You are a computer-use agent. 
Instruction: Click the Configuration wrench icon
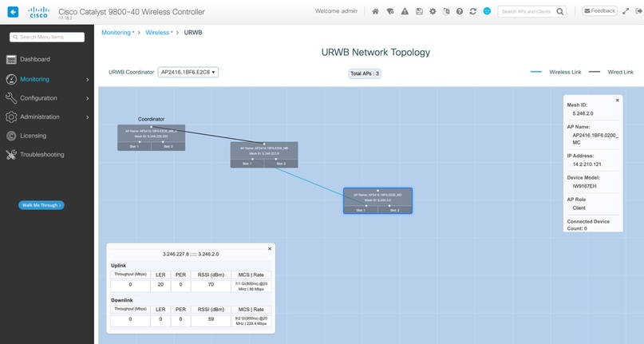point(11,98)
